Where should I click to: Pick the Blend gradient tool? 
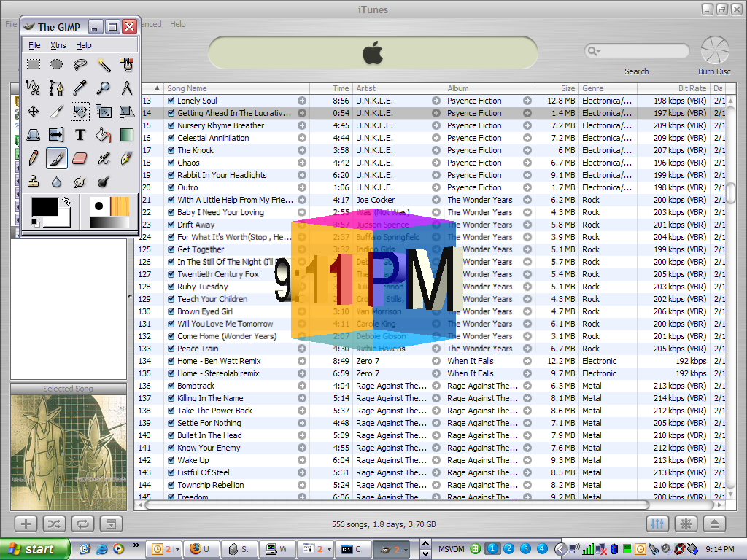pos(127,135)
